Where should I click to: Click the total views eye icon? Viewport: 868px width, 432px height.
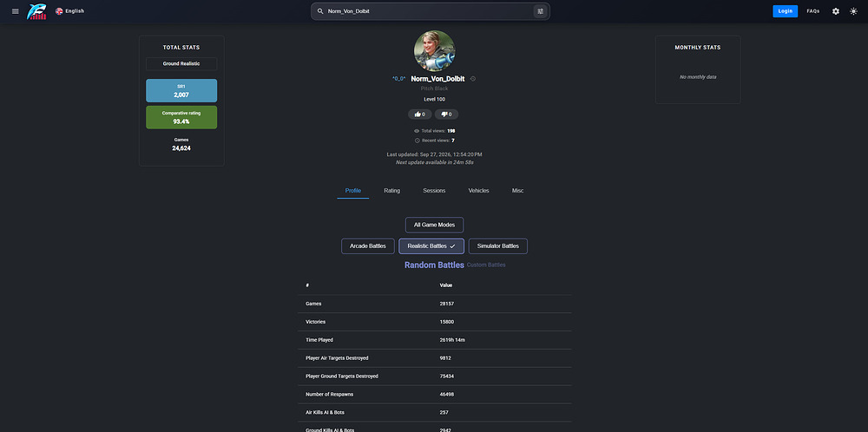417,131
